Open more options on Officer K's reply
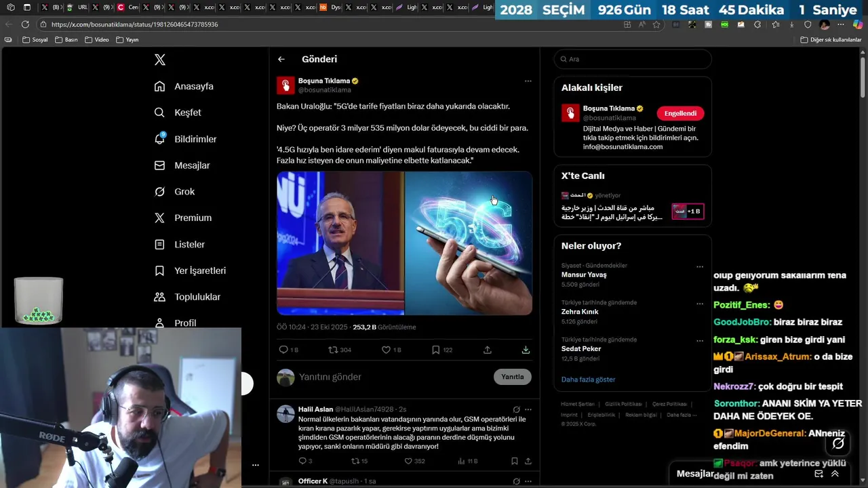This screenshot has height=488, width=868. click(528, 481)
